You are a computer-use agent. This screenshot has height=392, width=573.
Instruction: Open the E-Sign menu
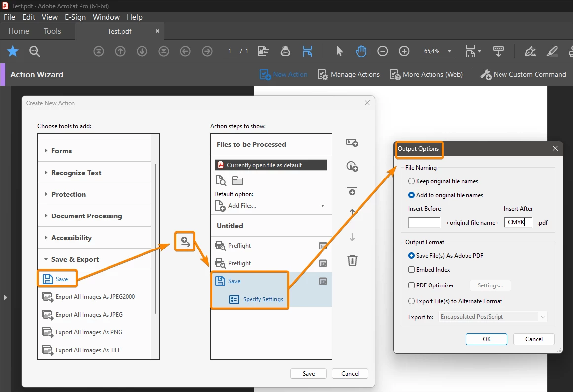[75, 17]
